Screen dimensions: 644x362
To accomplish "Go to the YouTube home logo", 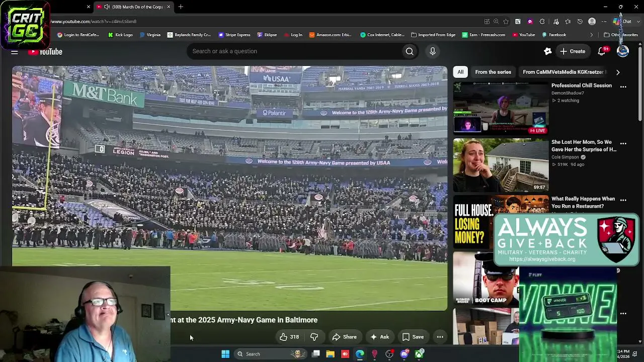I will pos(45,52).
